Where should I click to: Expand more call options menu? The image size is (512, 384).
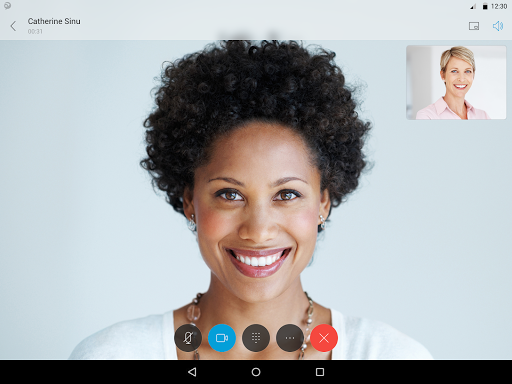tap(290, 338)
